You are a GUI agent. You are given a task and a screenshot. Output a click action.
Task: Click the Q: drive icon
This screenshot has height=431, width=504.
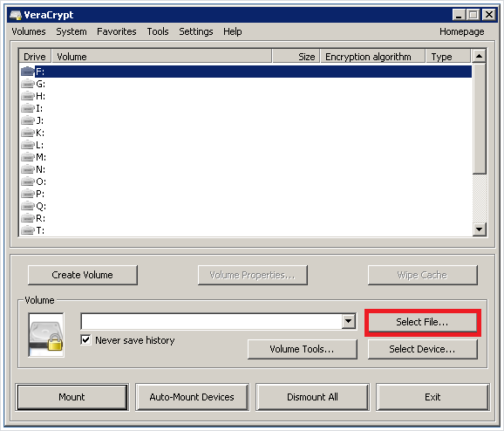28,206
